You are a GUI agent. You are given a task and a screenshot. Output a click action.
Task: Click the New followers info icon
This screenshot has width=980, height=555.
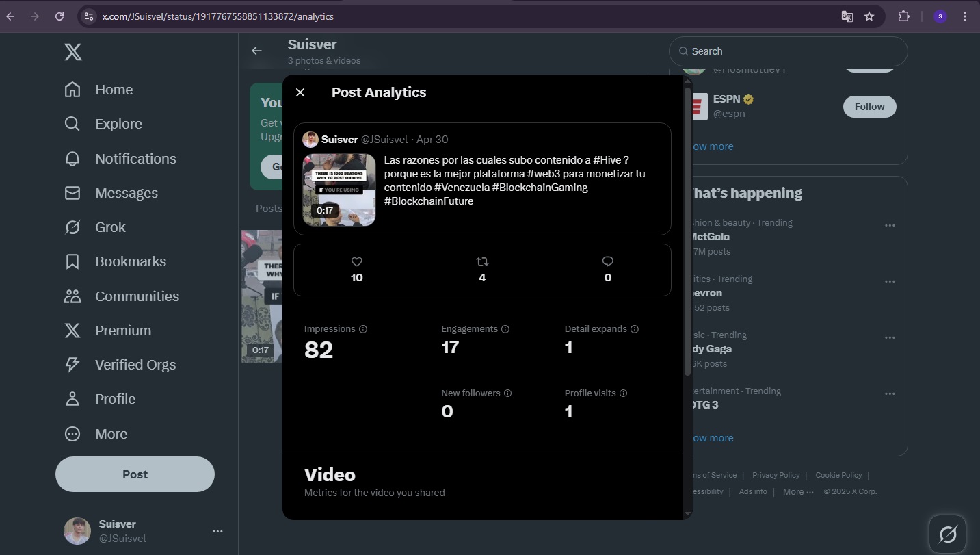click(x=507, y=393)
